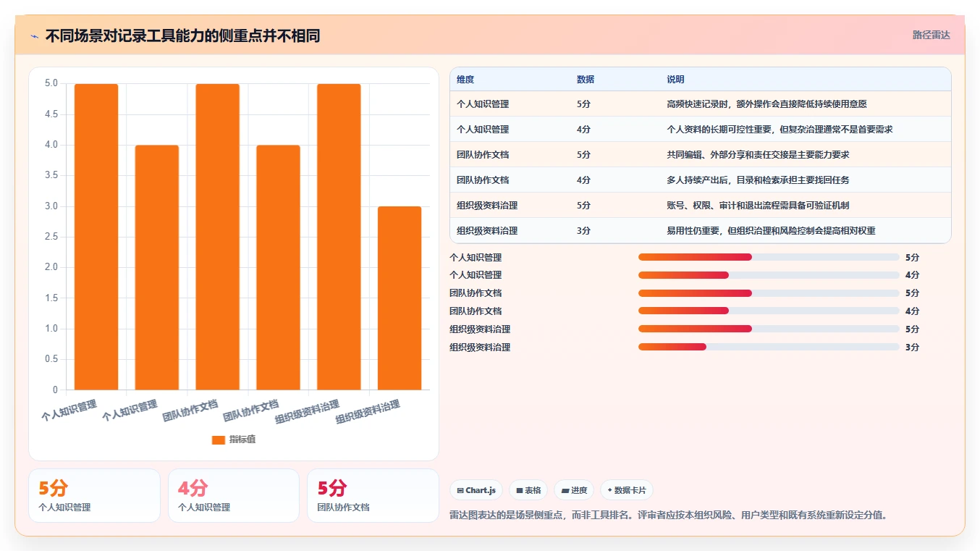The image size is (980, 551).
Task: Click the 组织级资料治理 chart bar at 5.0
Action: click(339, 237)
